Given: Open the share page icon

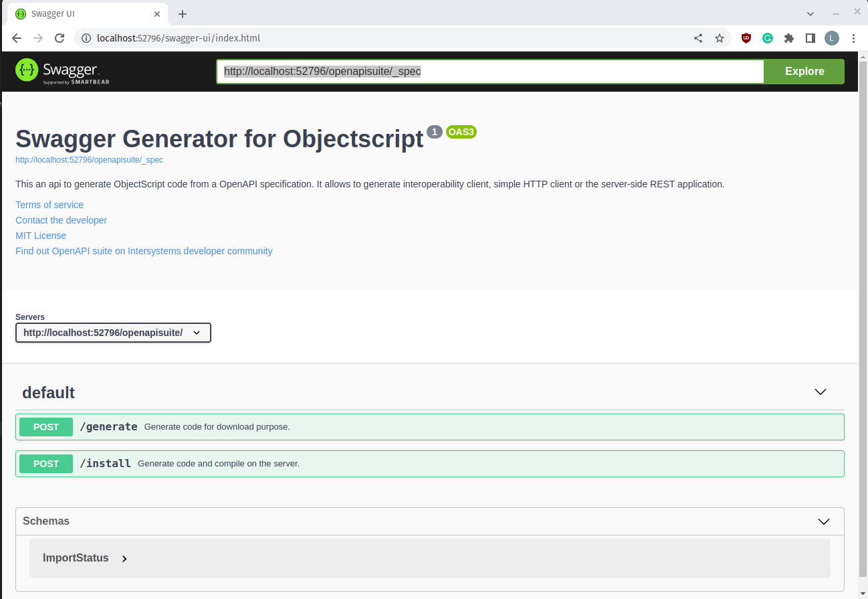Looking at the screenshot, I should point(698,38).
